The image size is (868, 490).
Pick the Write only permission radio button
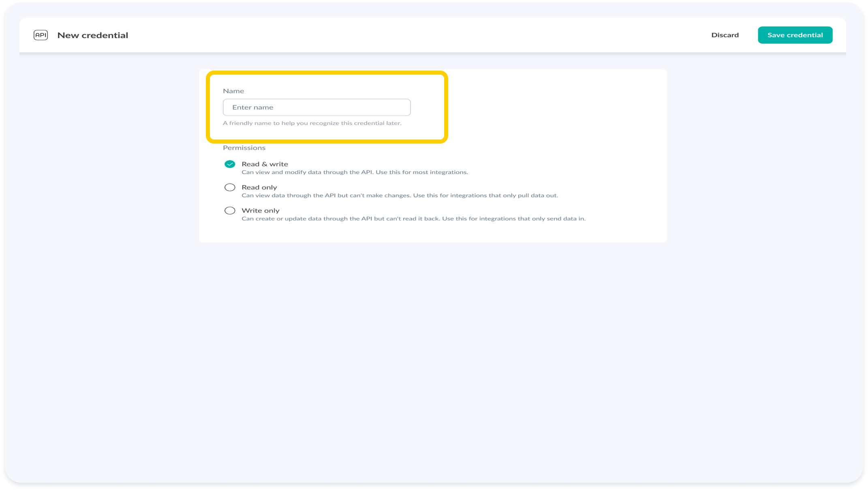[x=230, y=211]
